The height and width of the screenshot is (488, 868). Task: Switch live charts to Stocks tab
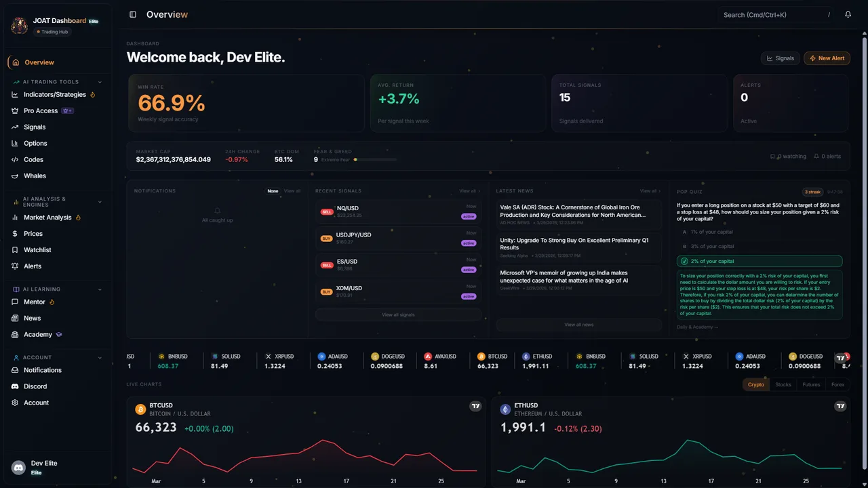click(783, 384)
